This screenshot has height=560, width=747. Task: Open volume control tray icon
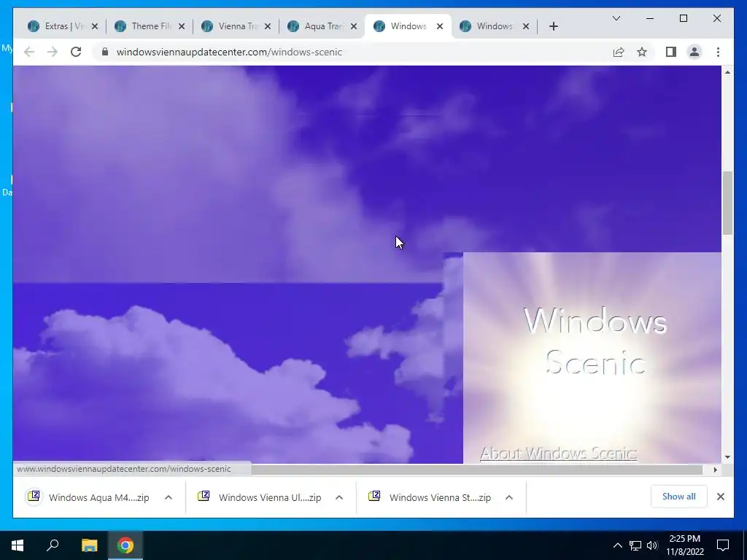(x=652, y=545)
